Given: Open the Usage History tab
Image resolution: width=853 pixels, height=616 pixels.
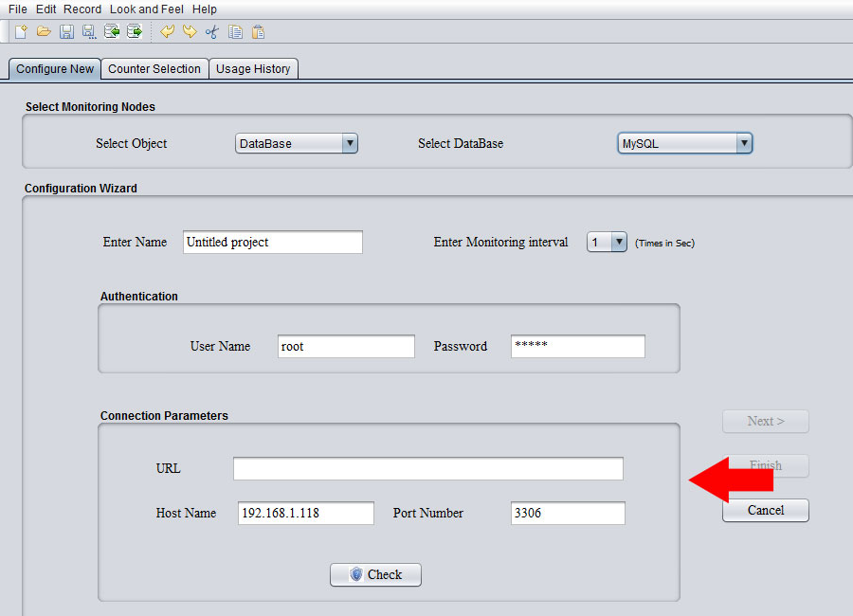Looking at the screenshot, I should coord(253,69).
